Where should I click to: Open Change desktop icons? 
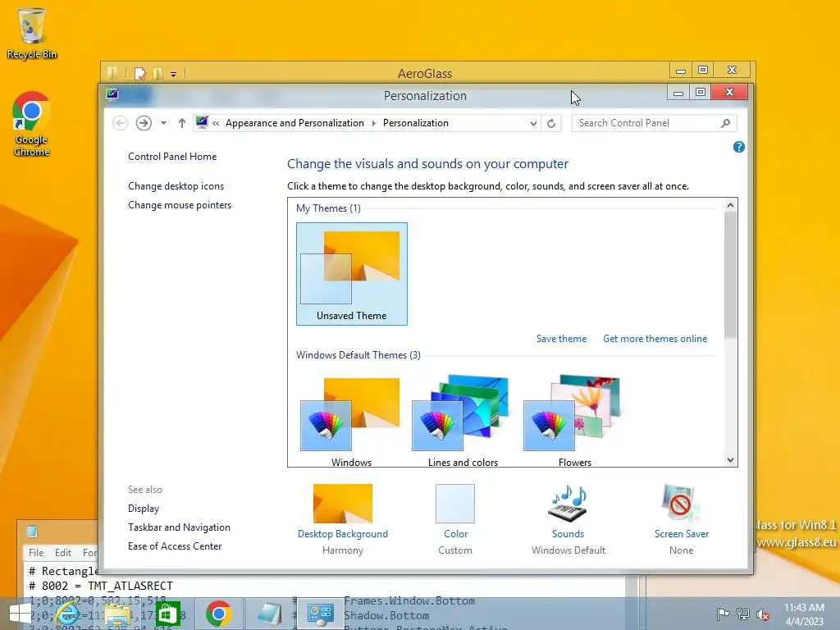[176, 186]
